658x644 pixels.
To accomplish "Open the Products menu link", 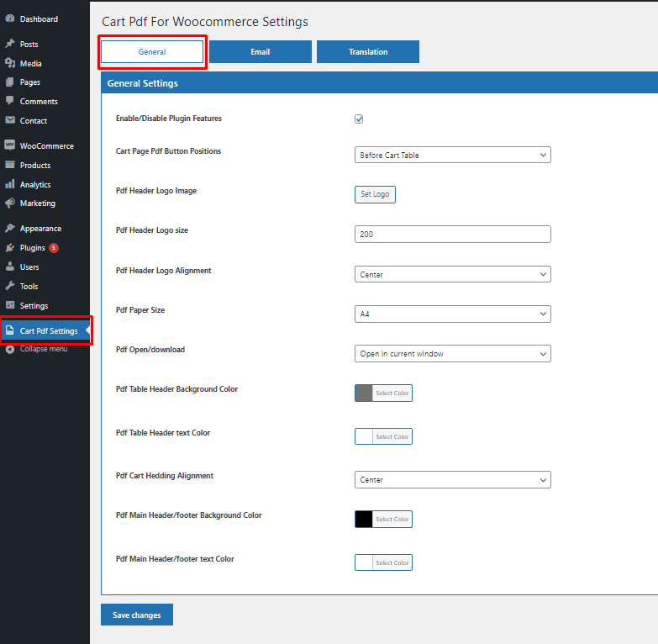I will pos(35,165).
